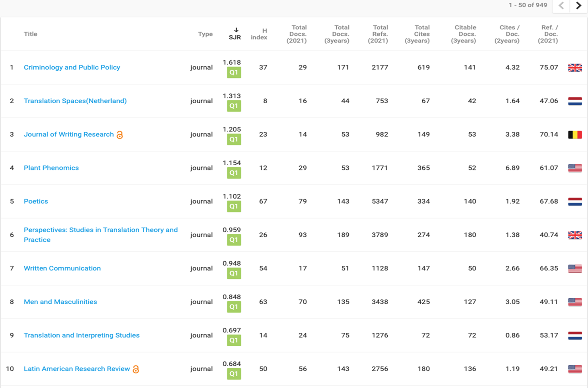Open Men and Masculinities journal page
This screenshot has height=388, width=588.
pyautogui.click(x=60, y=302)
